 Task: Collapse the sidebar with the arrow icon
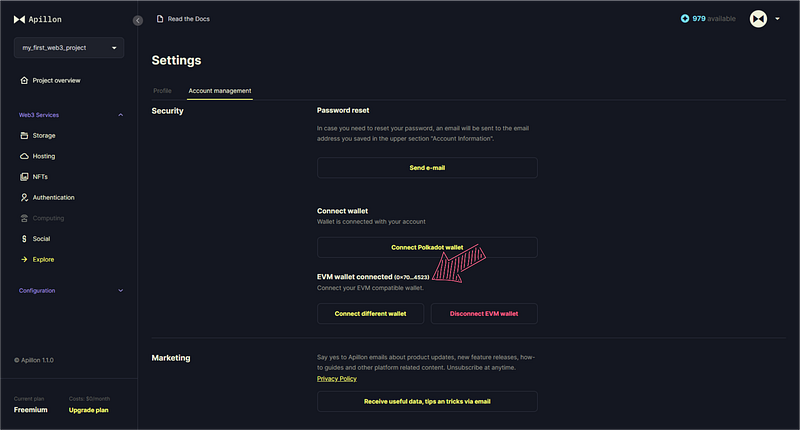[x=138, y=20]
